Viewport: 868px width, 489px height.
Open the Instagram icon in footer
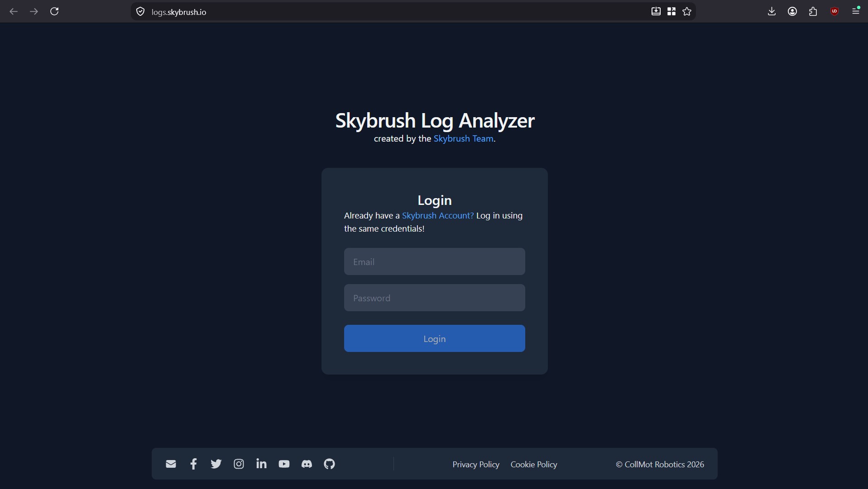[239, 464]
